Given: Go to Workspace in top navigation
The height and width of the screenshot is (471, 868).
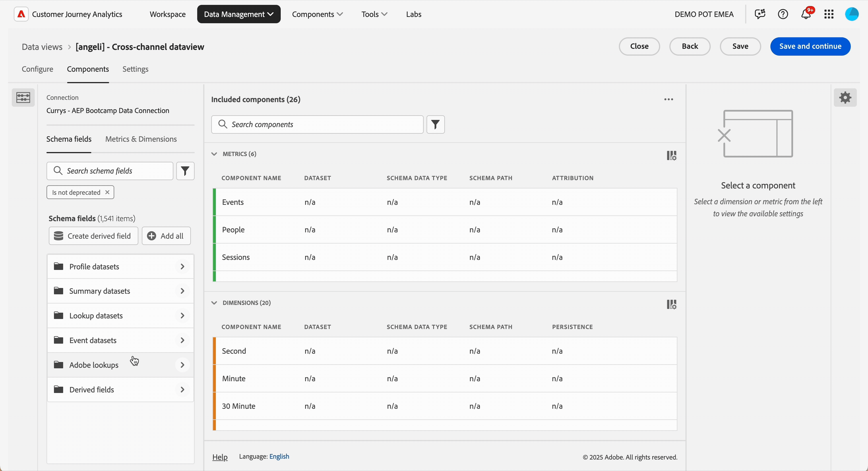Looking at the screenshot, I should click(x=167, y=14).
